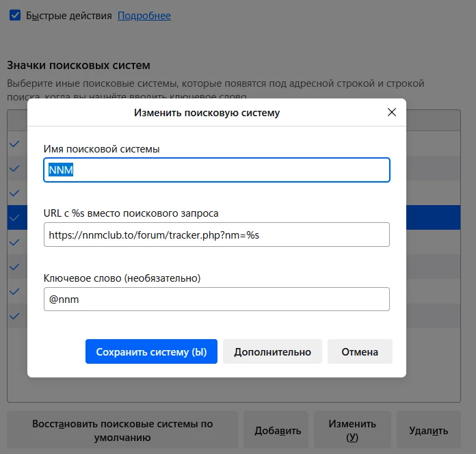Click the search engine name field containing NNM
Image resolution: width=476 pixels, height=454 pixels.
point(216,170)
